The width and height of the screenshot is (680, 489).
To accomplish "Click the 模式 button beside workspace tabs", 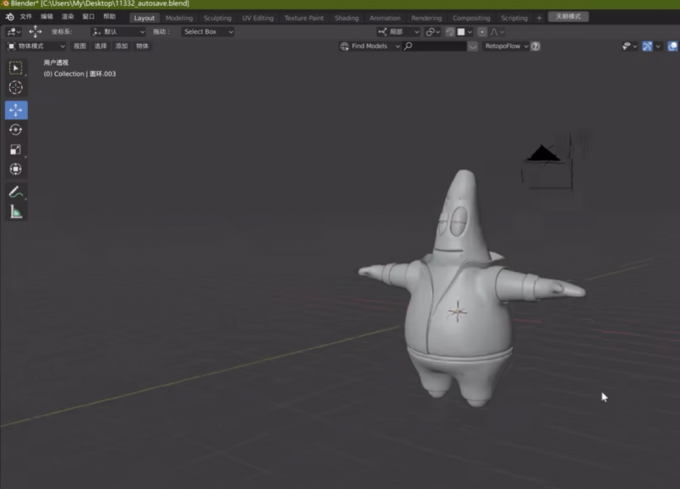I will click(x=568, y=17).
